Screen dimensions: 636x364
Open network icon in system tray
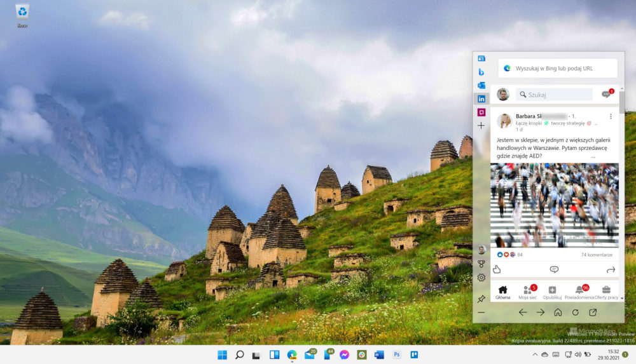[x=568, y=354]
